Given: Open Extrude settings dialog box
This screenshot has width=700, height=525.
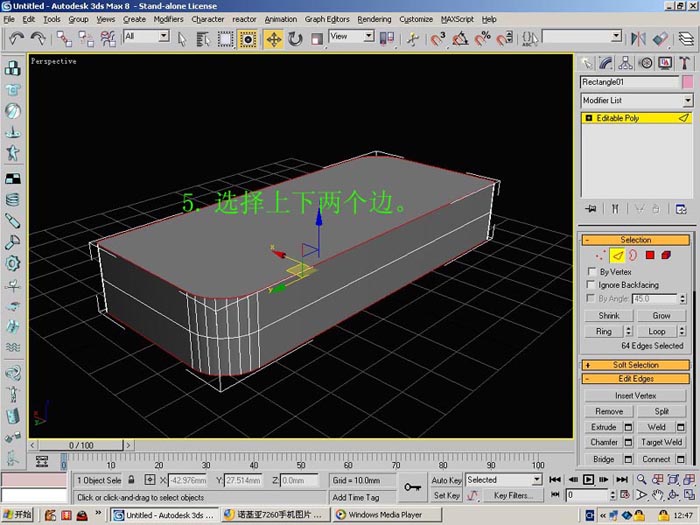Looking at the screenshot, I should (628, 427).
